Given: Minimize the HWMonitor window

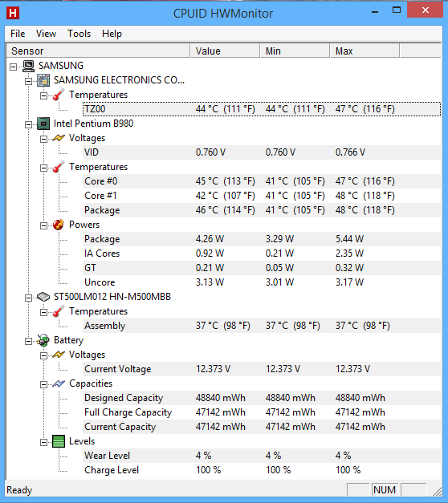Looking at the screenshot, I should coord(374,10).
